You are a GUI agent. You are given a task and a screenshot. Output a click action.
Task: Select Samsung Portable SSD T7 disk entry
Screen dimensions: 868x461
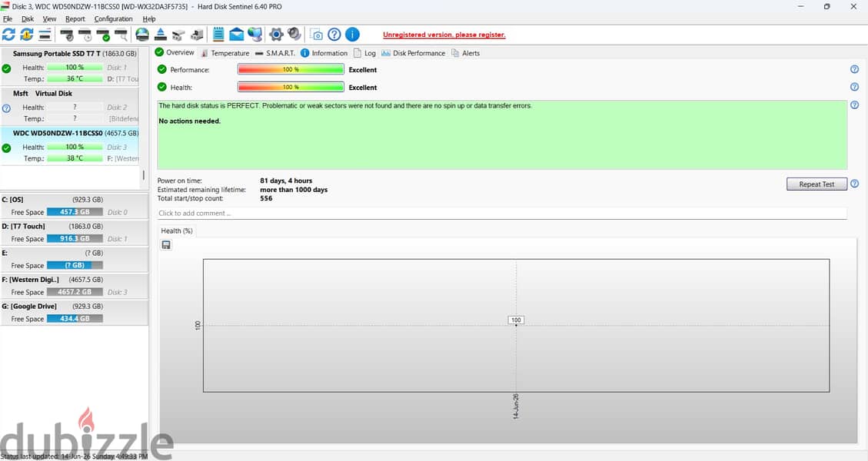pos(70,66)
